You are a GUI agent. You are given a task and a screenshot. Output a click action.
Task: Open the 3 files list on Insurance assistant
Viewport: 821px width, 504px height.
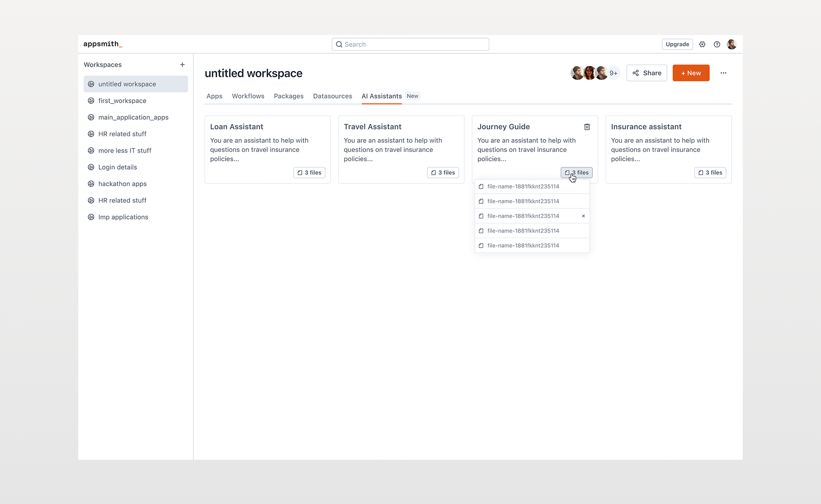pos(710,173)
